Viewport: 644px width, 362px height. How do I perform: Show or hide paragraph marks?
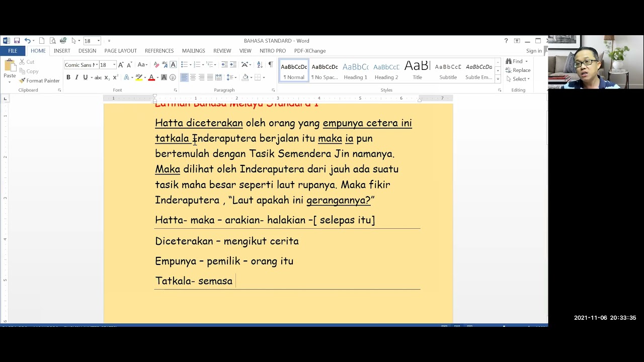271,65
